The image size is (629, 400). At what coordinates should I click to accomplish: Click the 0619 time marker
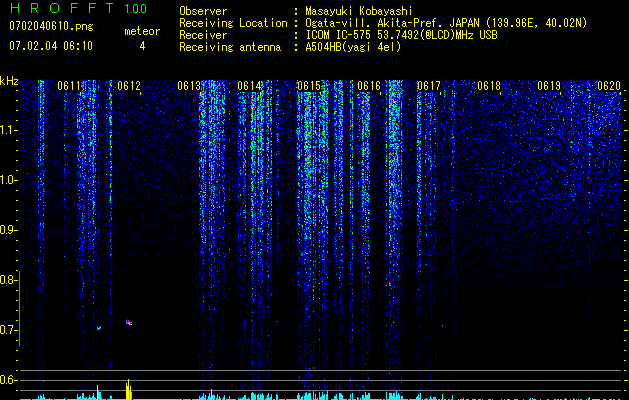click(x=549, y=86)
